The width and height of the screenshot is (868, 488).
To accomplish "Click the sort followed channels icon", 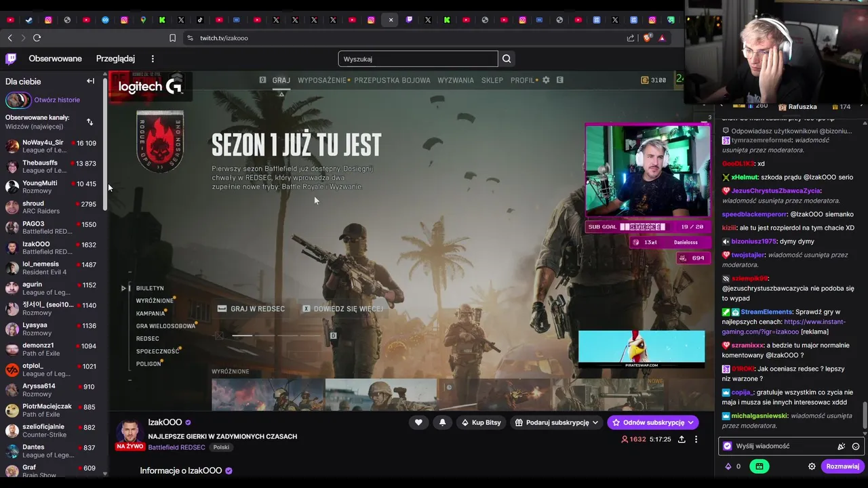I will click(x=90, y=122).
